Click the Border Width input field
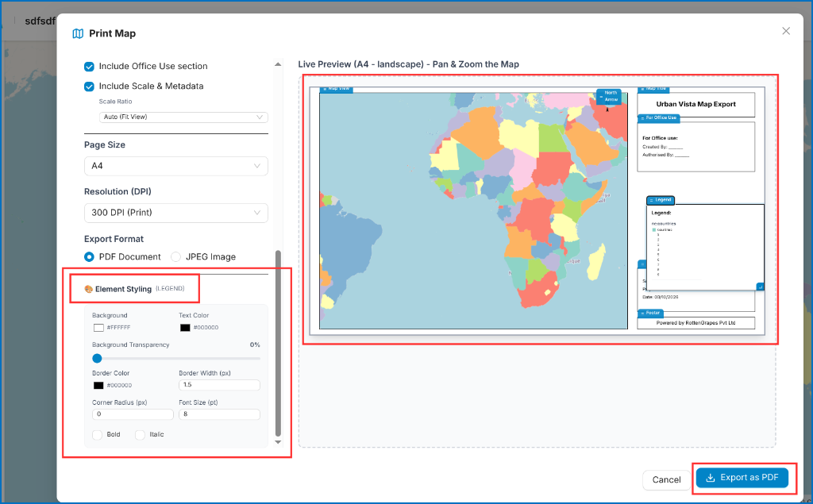This screenshot has width=813, height=504. 219,385
